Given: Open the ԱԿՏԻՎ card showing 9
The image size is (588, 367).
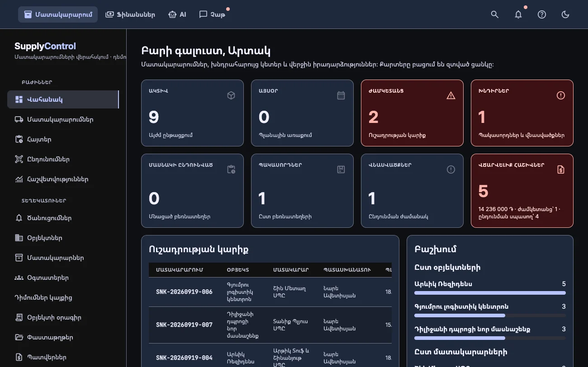Looking at the screenshot, I should 192,113.
